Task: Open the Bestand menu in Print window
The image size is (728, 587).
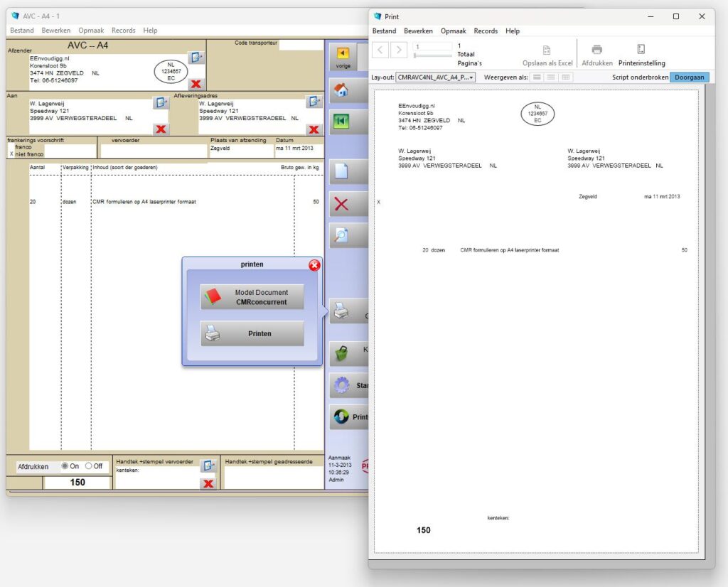Action: [x=384, y=31]
